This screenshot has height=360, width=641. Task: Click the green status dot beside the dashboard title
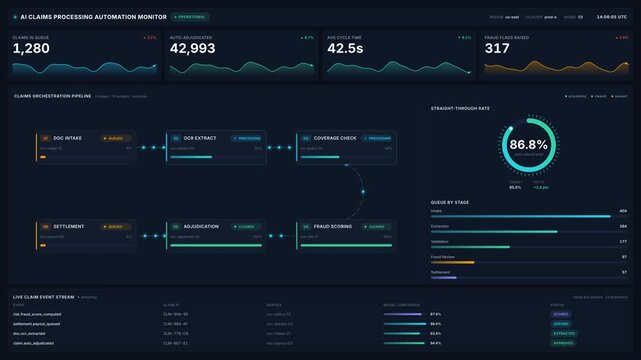point(15,17)
